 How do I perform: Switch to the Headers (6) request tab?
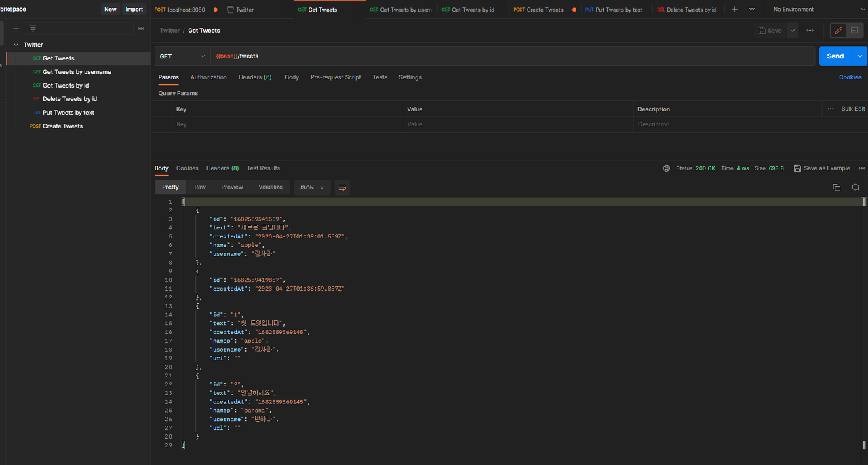255,77
